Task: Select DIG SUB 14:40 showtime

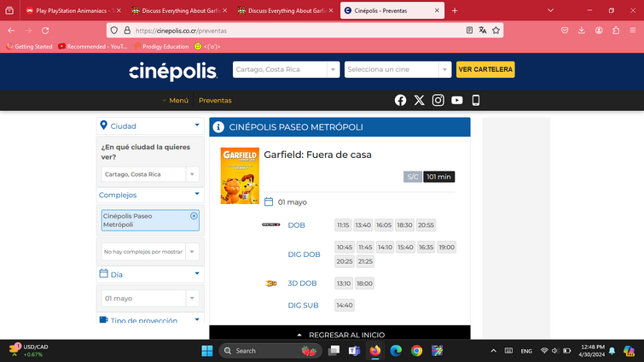Action: pyautogui.click(x=345, y=306)
